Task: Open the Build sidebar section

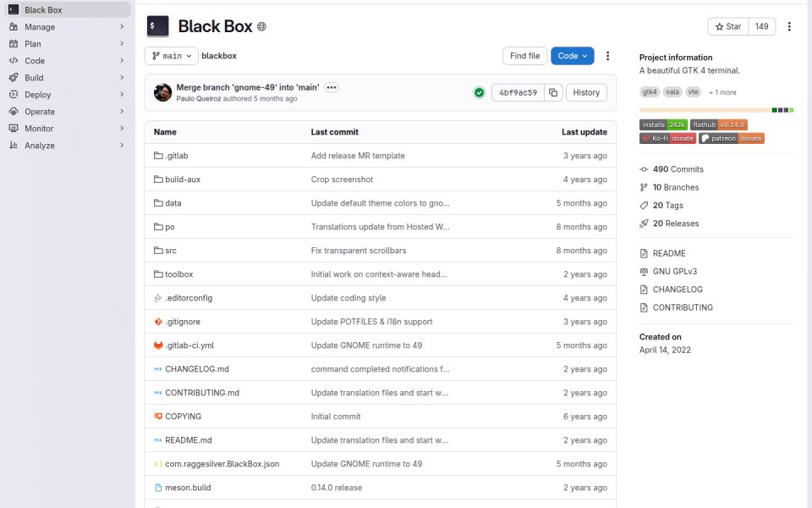Action: tap(68, 78)
